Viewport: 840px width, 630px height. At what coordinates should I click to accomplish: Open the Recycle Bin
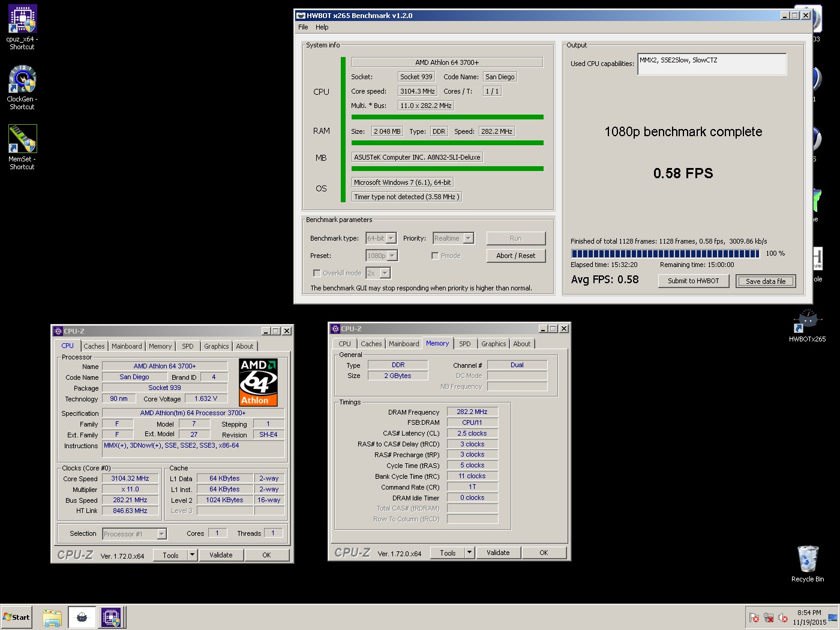(x=807, y=564)
